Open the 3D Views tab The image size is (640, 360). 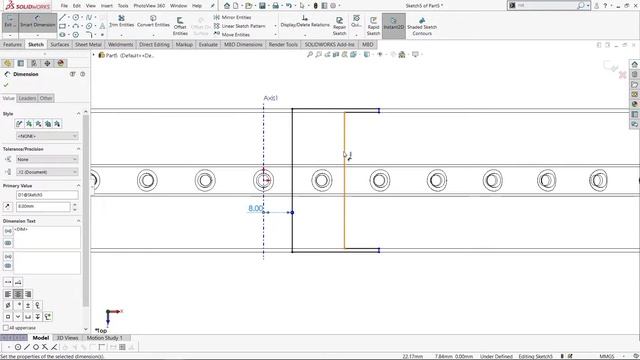(x=67, y=338)
